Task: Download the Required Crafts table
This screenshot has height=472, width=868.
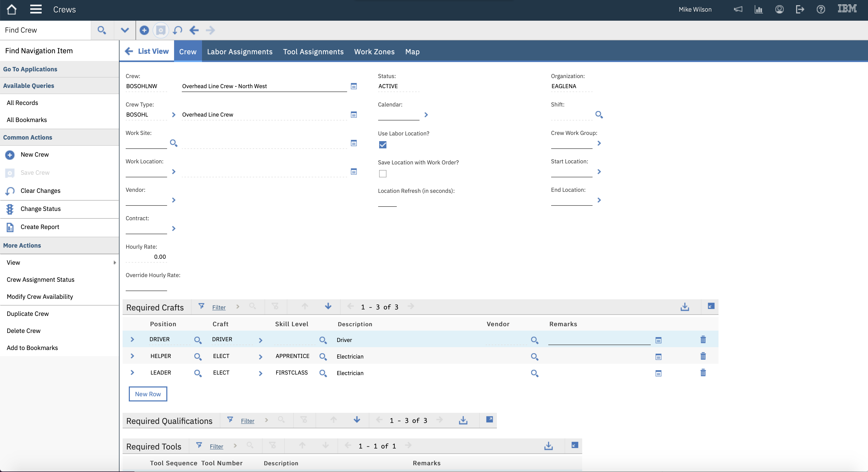Action: [685, 307]
